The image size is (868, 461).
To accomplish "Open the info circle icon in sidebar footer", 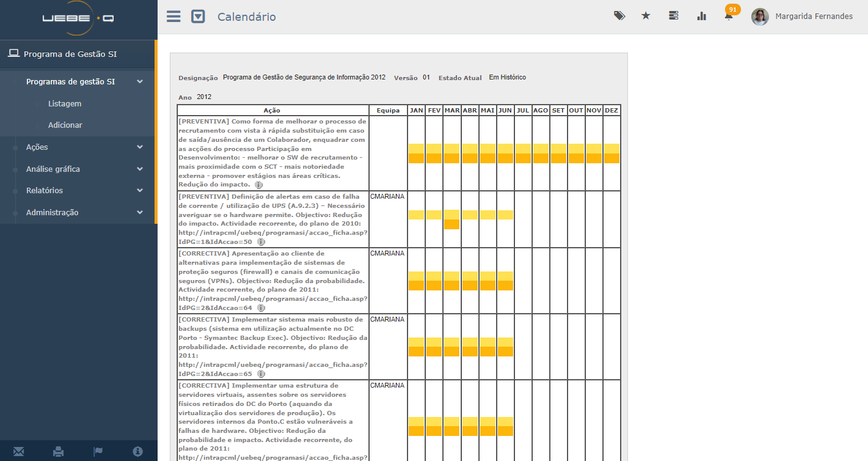I will pyautogui.click(x=138, y=451).
